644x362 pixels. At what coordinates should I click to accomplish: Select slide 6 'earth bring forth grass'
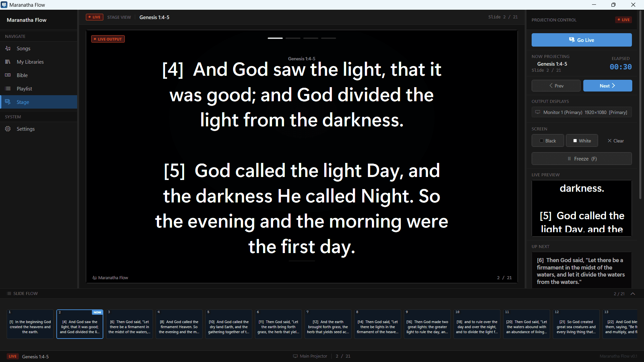click(x=278, y=324)
